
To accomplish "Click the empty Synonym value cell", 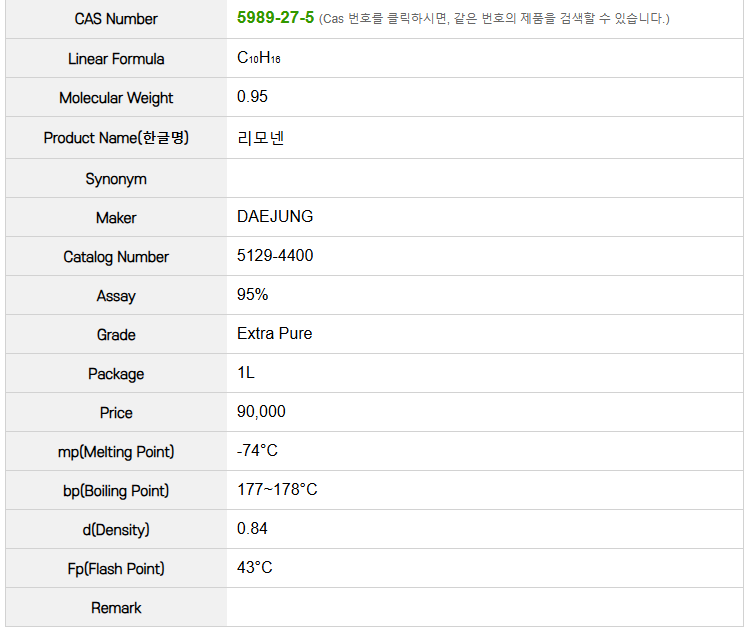I will click(485, 178).
